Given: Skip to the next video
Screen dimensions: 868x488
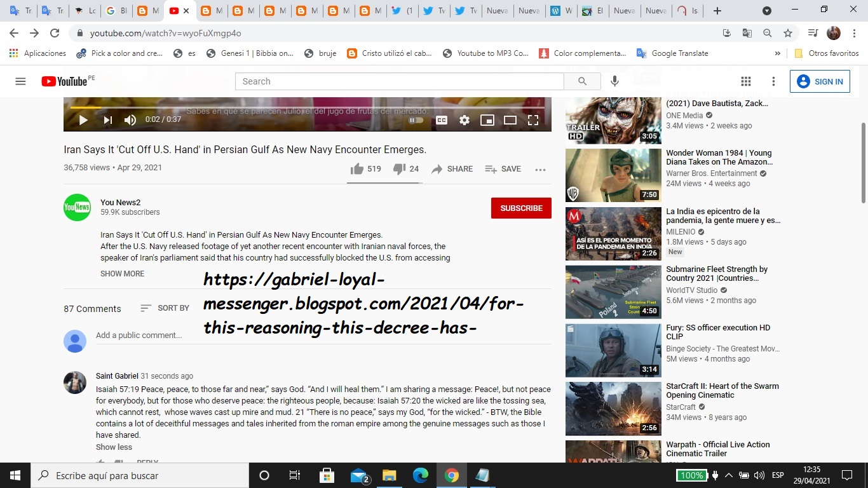Looking at the screenshot, I should coord(107,120).
